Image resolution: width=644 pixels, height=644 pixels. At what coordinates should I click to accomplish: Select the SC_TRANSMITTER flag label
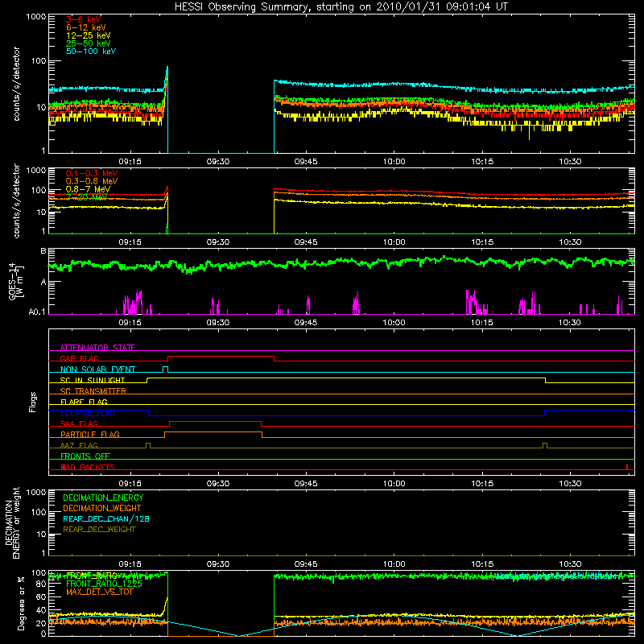[x=93, y=391]
